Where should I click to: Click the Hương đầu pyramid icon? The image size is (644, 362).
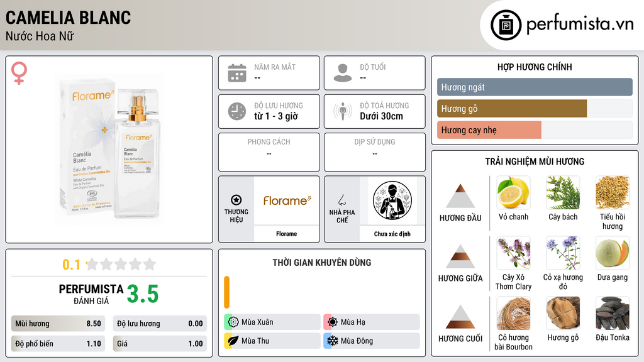coord(460,196)
